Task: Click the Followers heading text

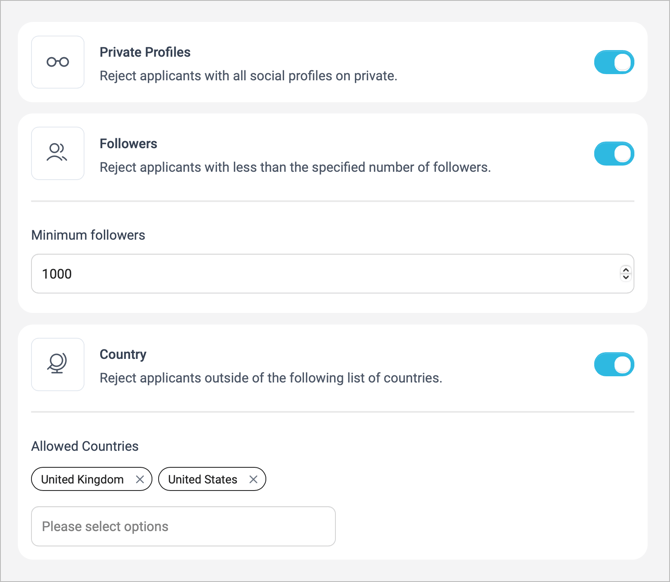Action: click(128, 143)
